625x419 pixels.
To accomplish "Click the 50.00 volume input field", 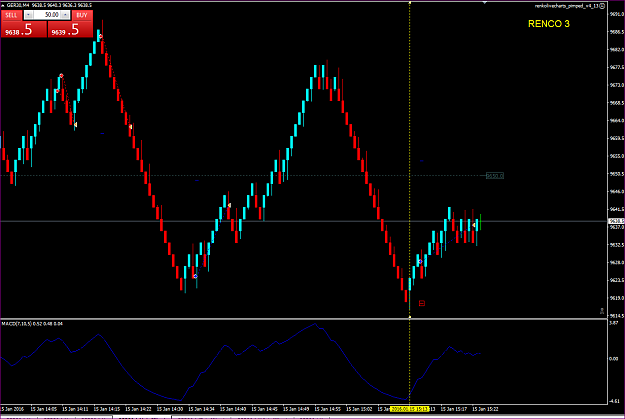I will pyautogui.click(x=47, y=15).
